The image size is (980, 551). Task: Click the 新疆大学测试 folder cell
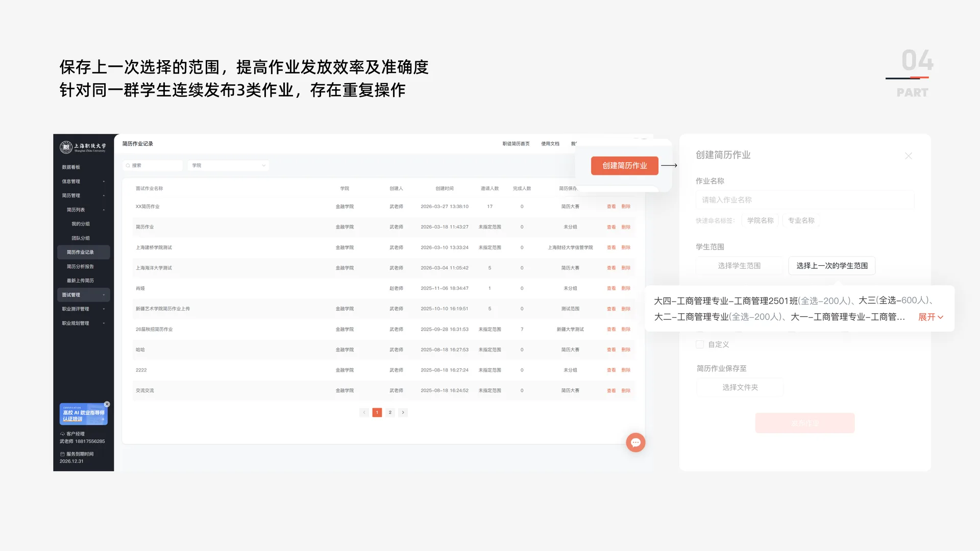click(570, 329)
